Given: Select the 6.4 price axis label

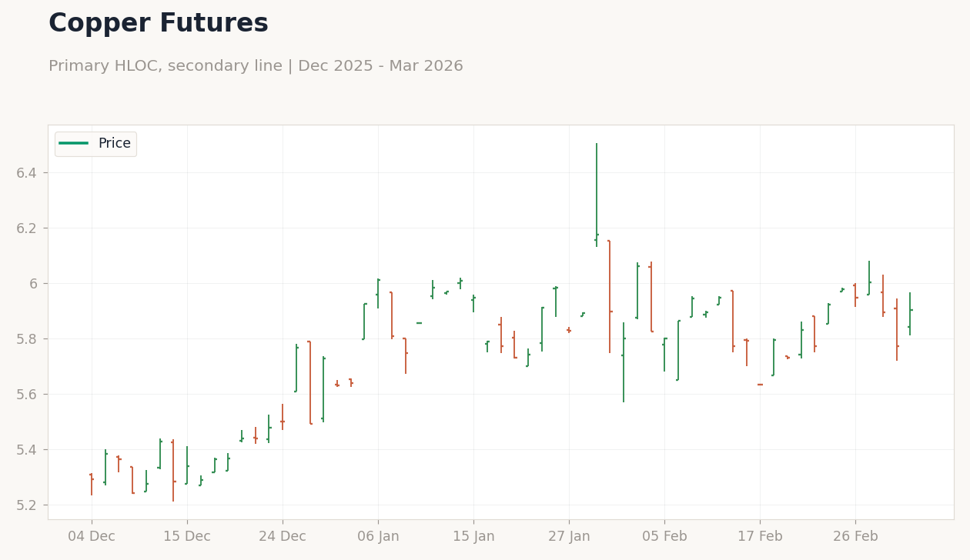Looking at the screenshot, I should 28,173.
